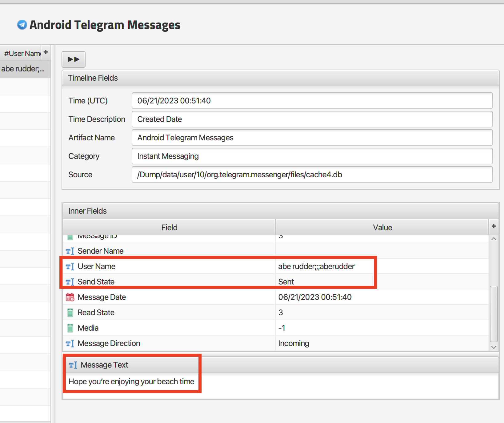Click the Value column header

pos(382,227)
